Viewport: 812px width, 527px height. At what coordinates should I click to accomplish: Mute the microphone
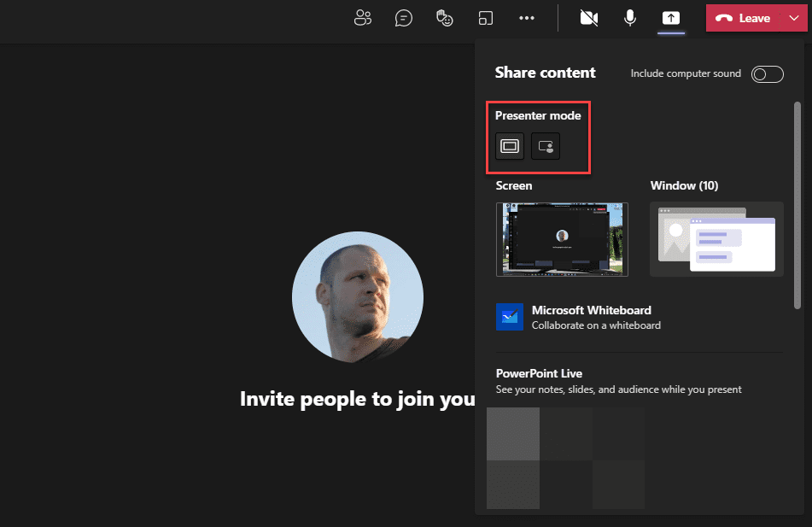pyautogui.click(x=629, y=18)
